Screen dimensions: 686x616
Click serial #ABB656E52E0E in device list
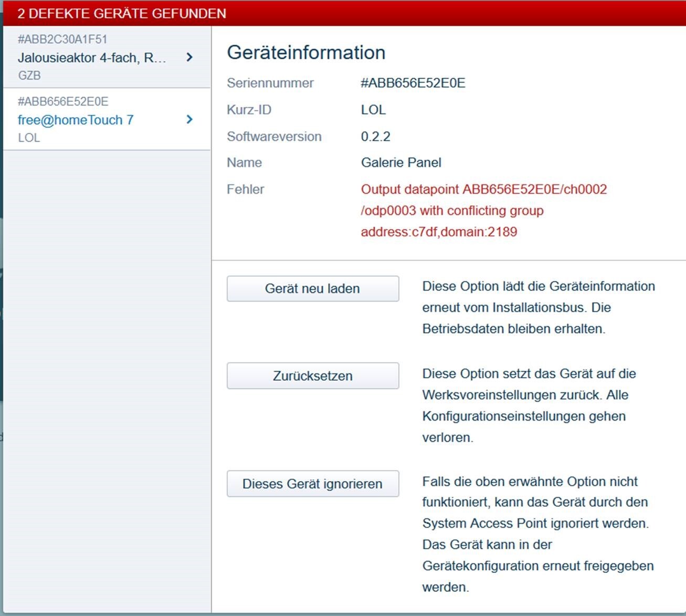[63, 101]
